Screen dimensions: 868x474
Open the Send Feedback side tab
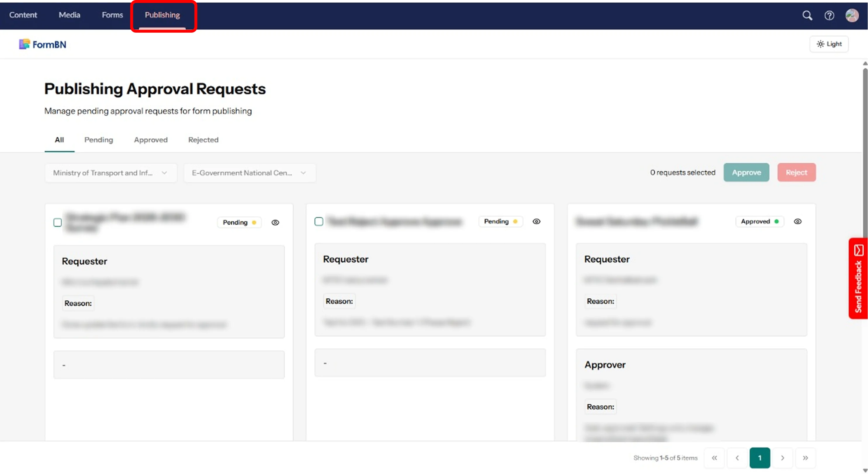coord(858,278)
